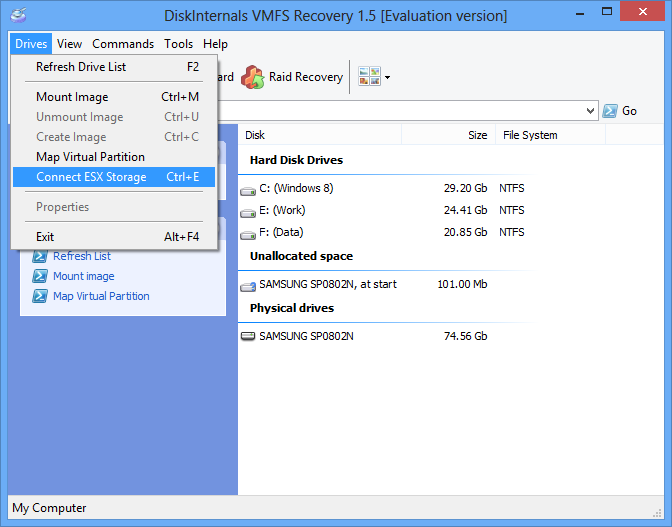
Task: Select Connect ESX Storage menu entry
Action: click(114, 177)
